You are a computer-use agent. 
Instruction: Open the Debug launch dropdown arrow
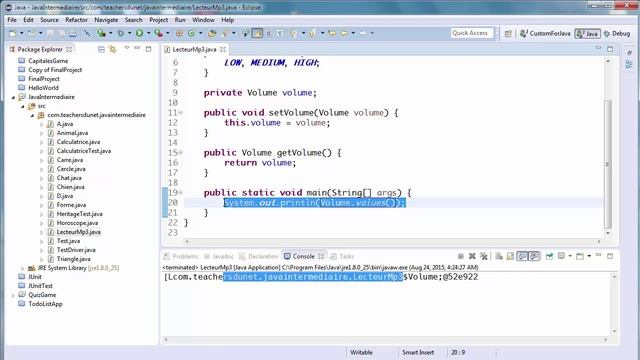point(129,33)
